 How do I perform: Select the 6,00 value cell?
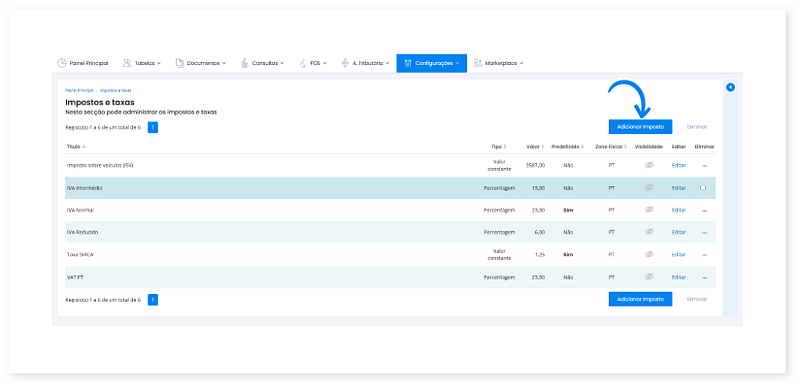(x=539, y=232)
